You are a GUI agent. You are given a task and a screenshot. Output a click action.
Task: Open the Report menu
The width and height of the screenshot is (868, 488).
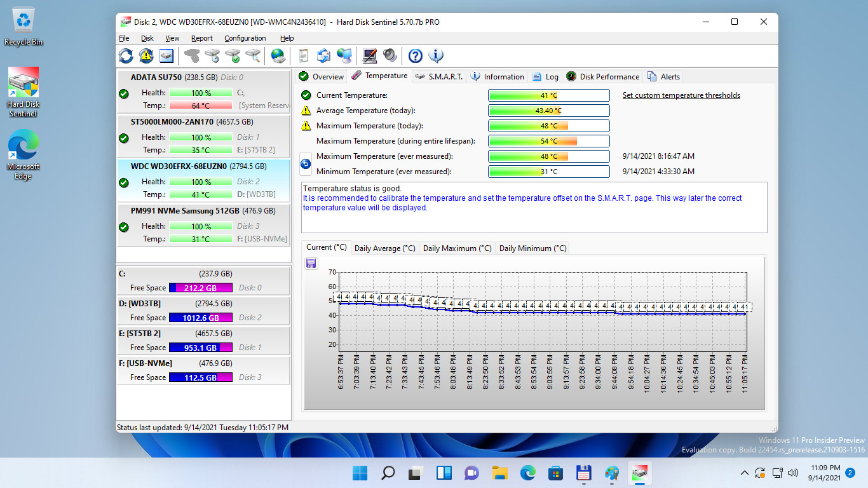pyautogui.click(x=202, y=38)
